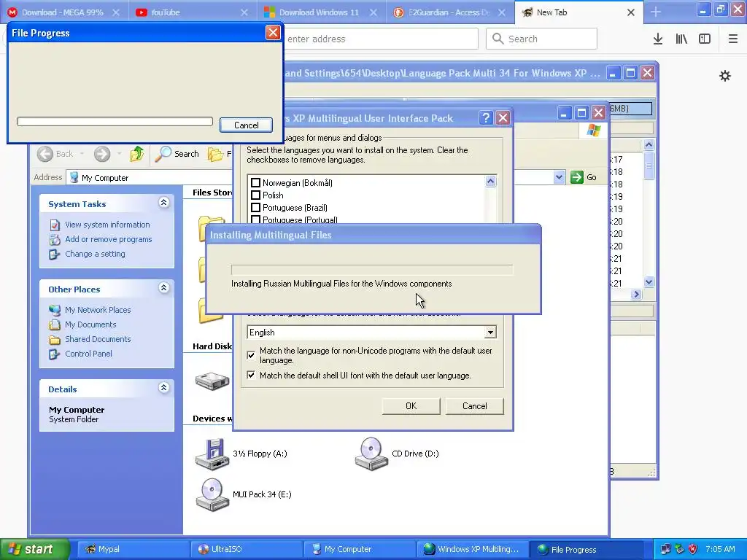Toggle Match language for non-Unicode programs
The height and width of the screenshot is (560, 747).
(251, 355)
